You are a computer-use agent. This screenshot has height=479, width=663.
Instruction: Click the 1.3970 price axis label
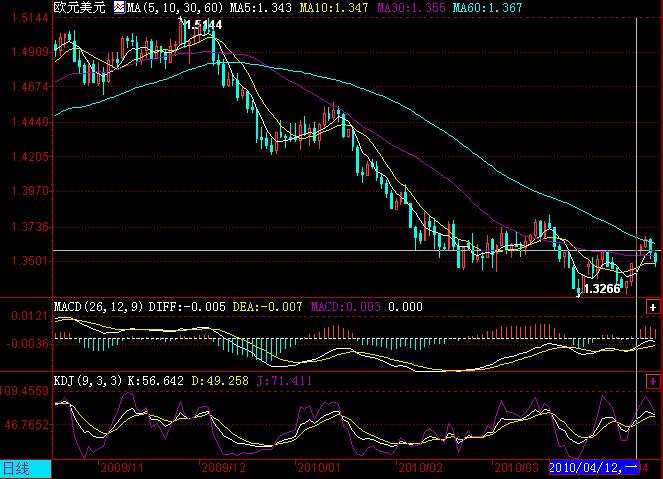(30, 191)
